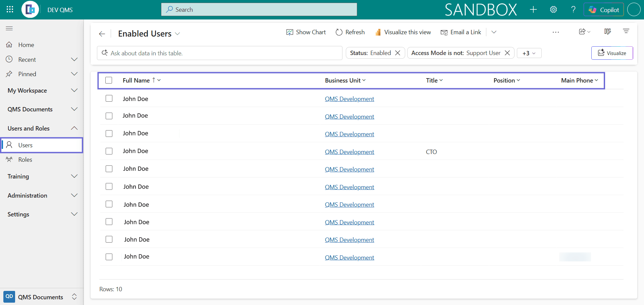
Task: Click the DEV QMS app logo
Action: (x=30, y=9)
